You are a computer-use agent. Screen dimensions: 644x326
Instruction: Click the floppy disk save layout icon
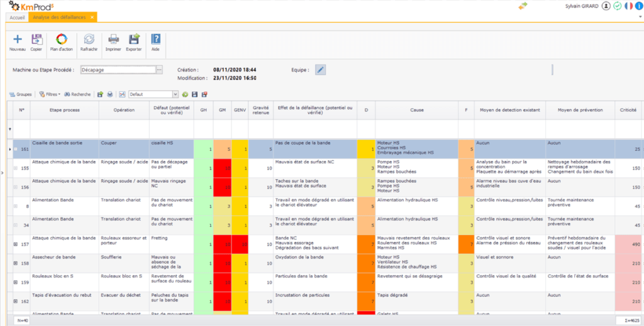[x=195, y=94]
